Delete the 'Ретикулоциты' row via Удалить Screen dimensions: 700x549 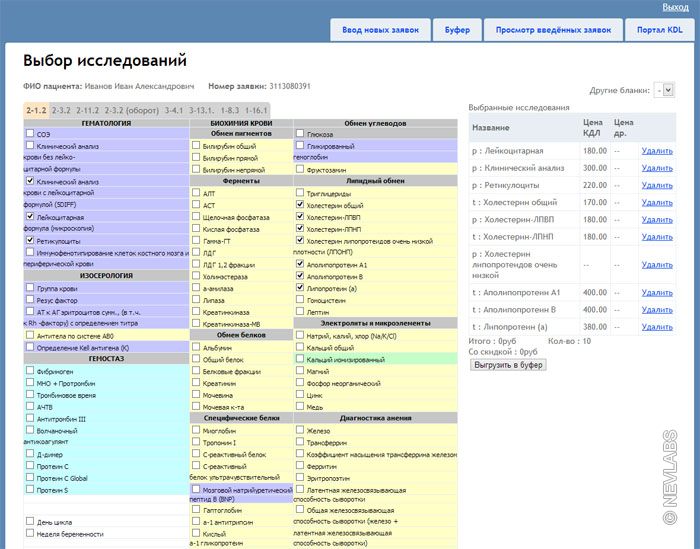pyautogui.click(x=658, y=185)
